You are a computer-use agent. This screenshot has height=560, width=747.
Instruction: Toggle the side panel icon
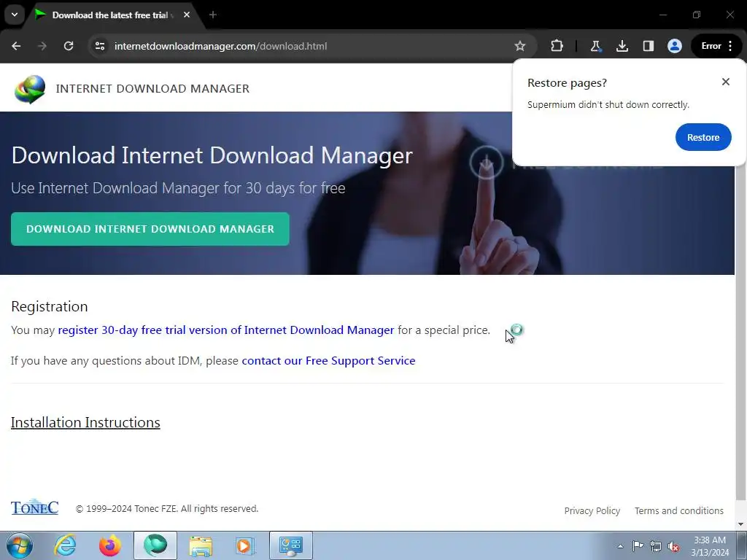click(648, 46)
